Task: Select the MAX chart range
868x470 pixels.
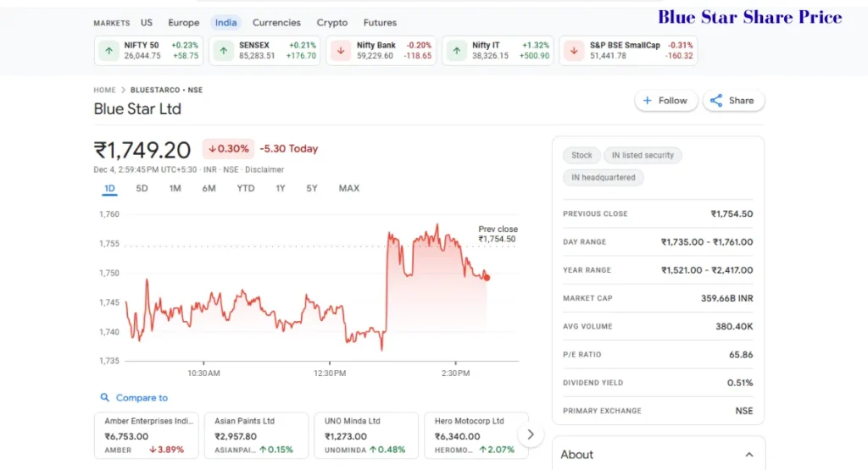Action: [348, 189]
